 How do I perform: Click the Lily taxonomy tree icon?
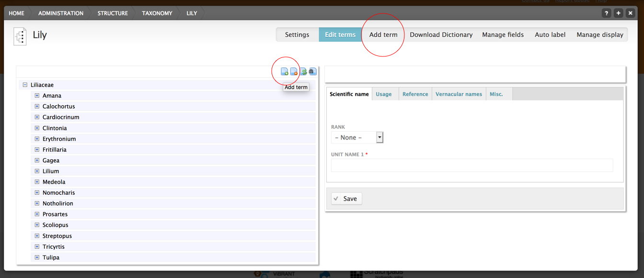pyautogui.click(x=20, y=36)
